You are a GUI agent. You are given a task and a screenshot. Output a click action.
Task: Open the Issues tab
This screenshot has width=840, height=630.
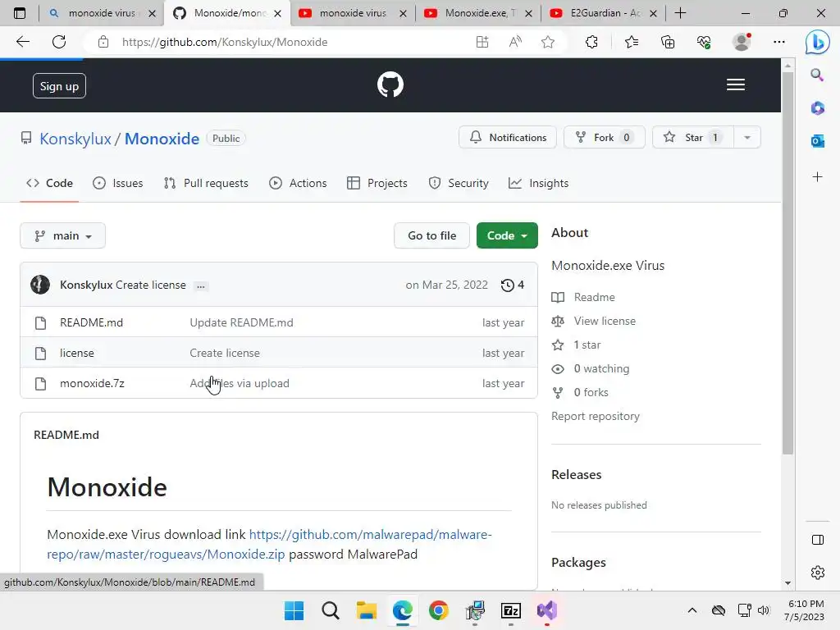[118, 183]
